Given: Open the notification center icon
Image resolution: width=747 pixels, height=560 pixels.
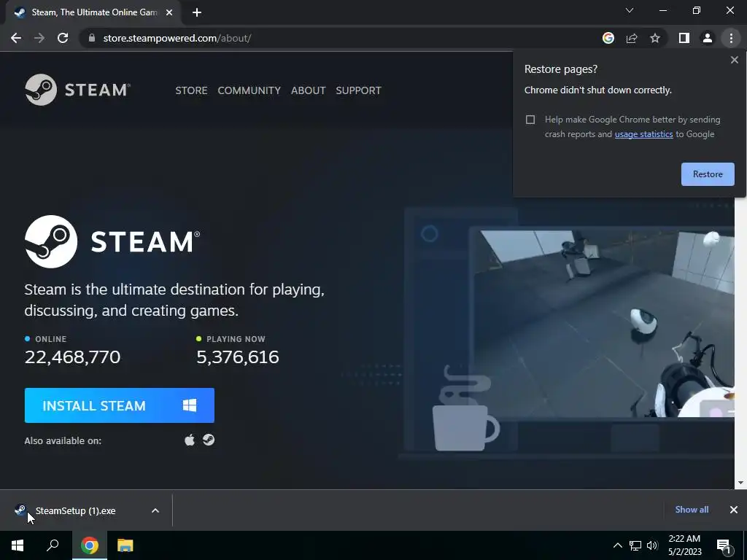Looking at the screenshot, I should coord(724,546).
